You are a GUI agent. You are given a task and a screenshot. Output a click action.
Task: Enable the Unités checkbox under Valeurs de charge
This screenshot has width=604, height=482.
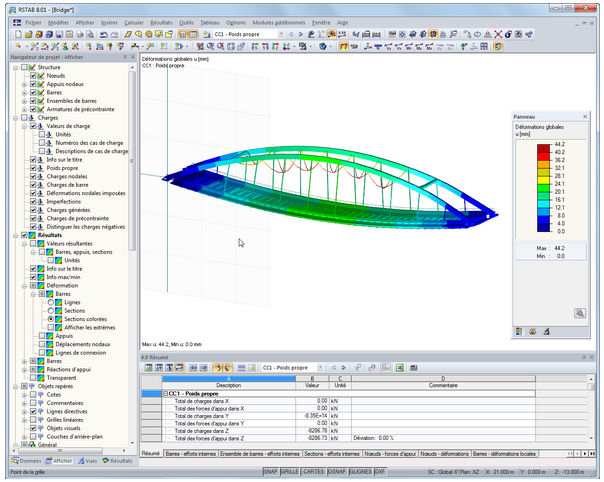[x=42, y=134]
